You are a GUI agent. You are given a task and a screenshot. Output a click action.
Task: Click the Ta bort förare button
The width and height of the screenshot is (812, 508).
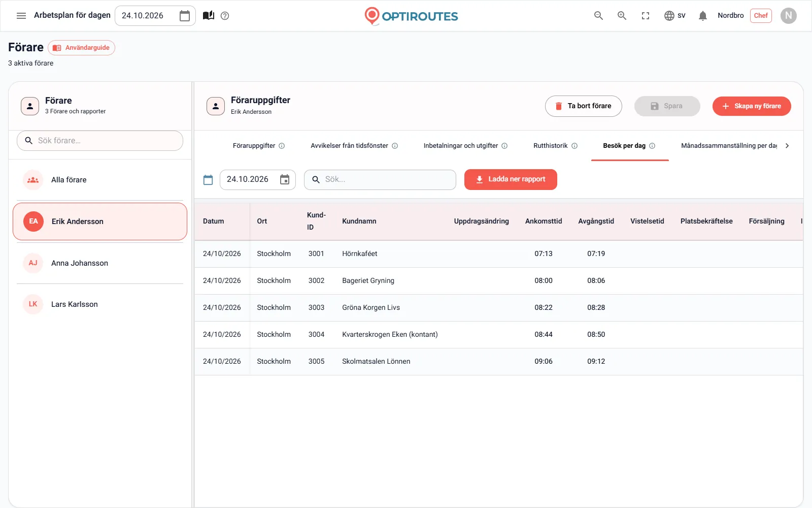[x=584, y=106]
